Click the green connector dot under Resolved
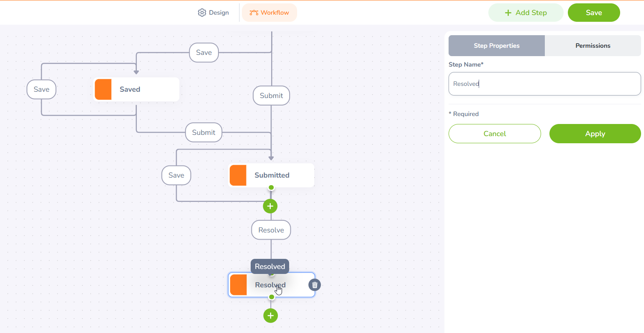 click(x=272, y=297)
